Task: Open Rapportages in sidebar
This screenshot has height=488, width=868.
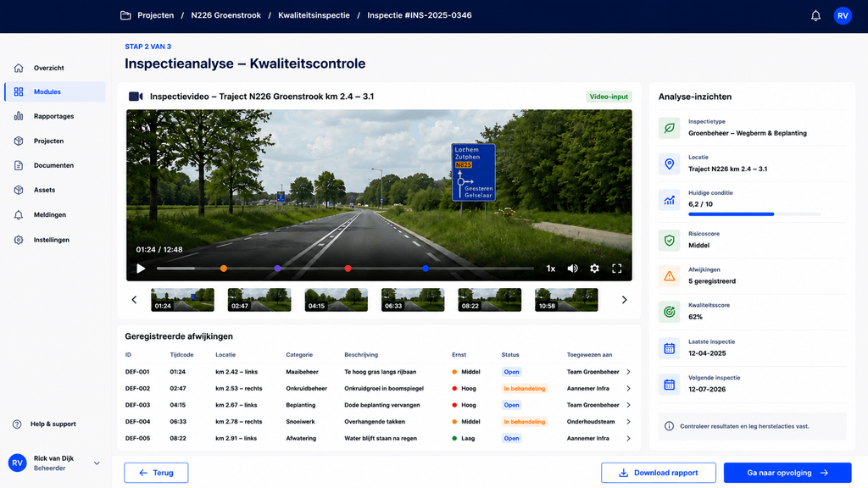Action: pos(53,116)
